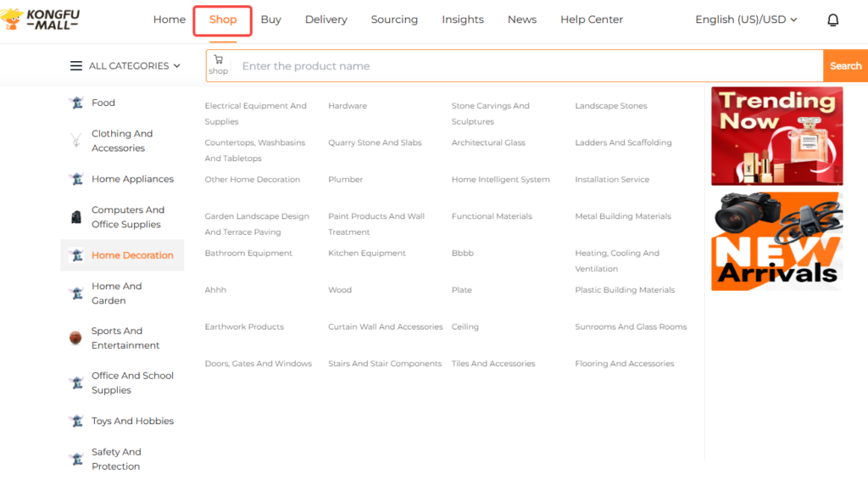Expand the ALL CATEGORIES dropdown

[x=125, y=66]
